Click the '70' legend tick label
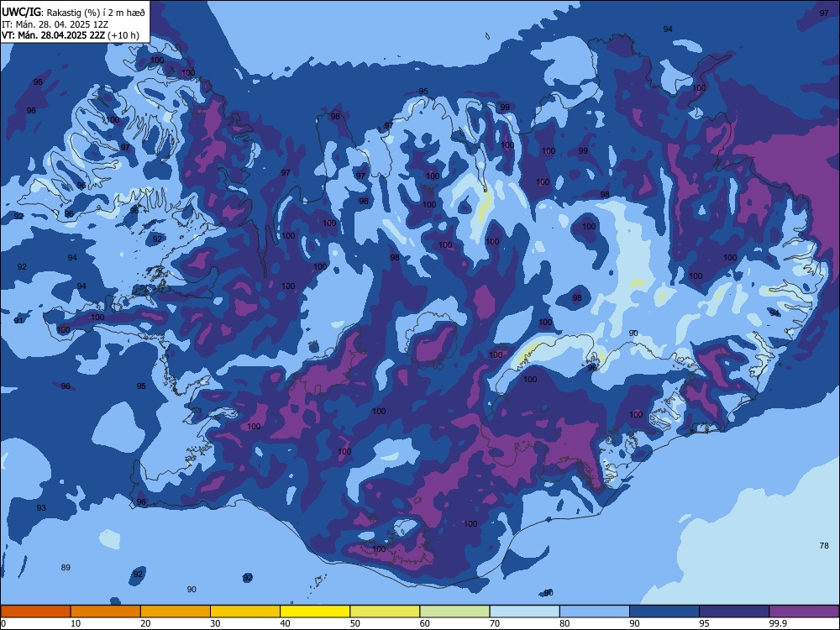Viewport: 840px width, 630px height. (495, 623)
